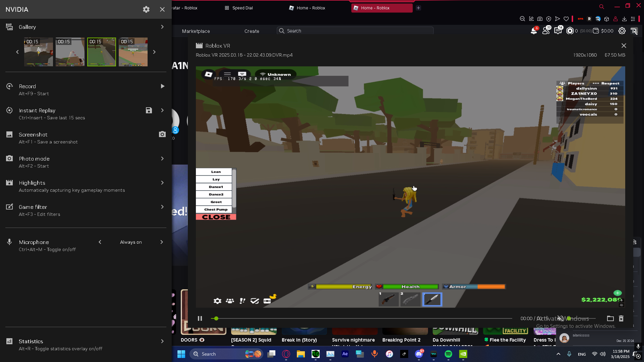Open the highlighted third gallery thumbnail
644x362 pixels.
point(102,52)
